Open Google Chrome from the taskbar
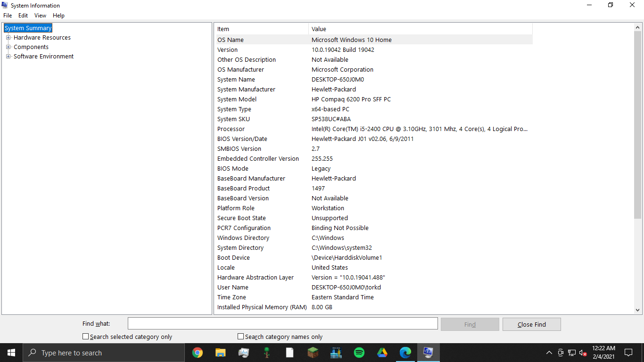644x362 pixels. 198,353
